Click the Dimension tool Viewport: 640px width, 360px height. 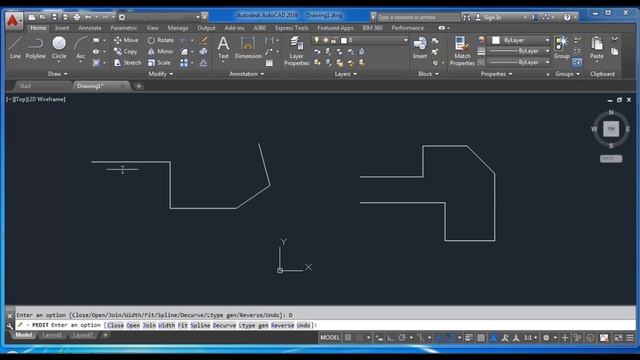[x=248, y=47]
